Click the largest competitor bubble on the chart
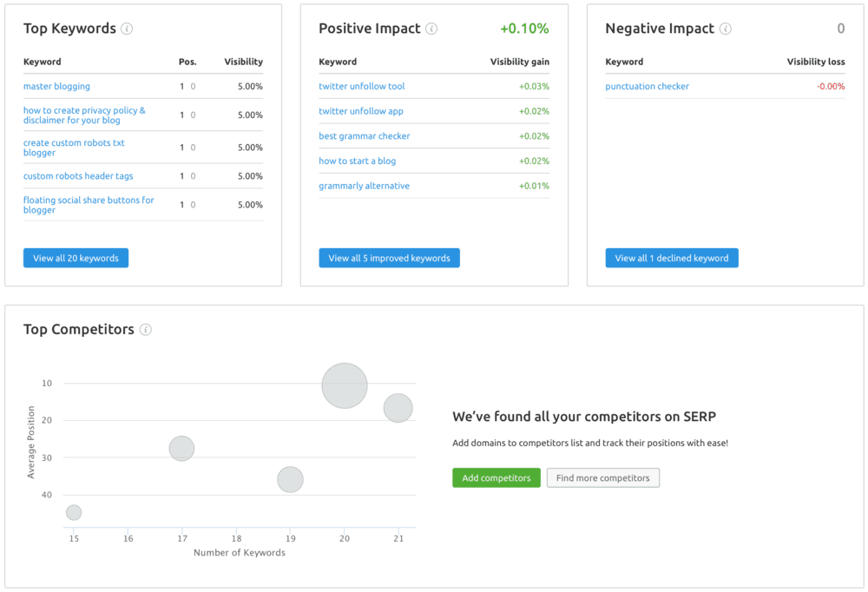 pos(344,385)
